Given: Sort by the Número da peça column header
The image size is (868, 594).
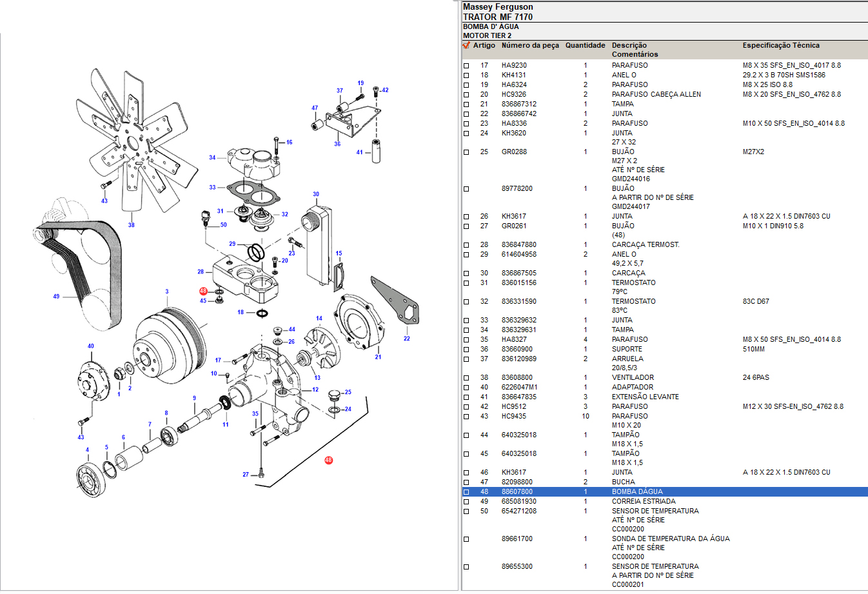Looking at the screenshot, I should [530, 46].
